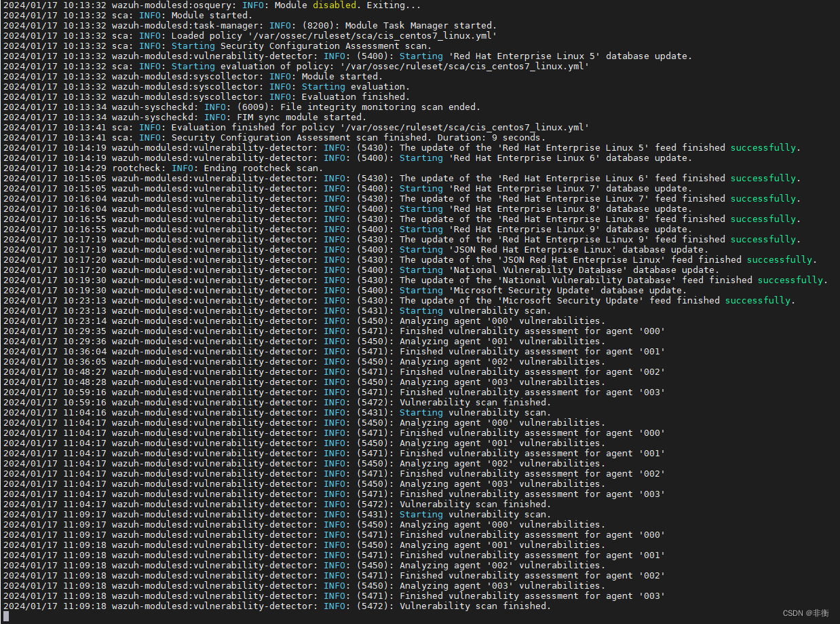Click the 10:59:16 'Finished vulnerability assessment' agent 003 line
The image size is (840, 624).
(334, 392)
